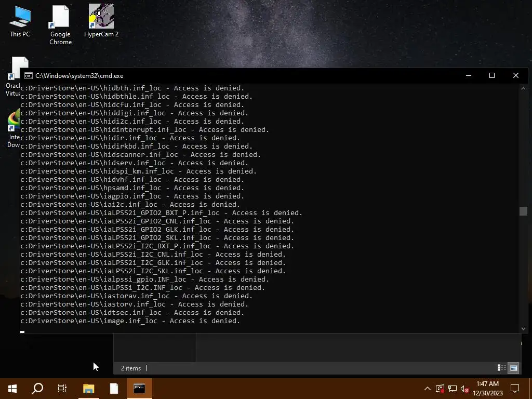
Task: Click the iaLPSSi_I2C.INF_loc output line
Action: point(142,288)
